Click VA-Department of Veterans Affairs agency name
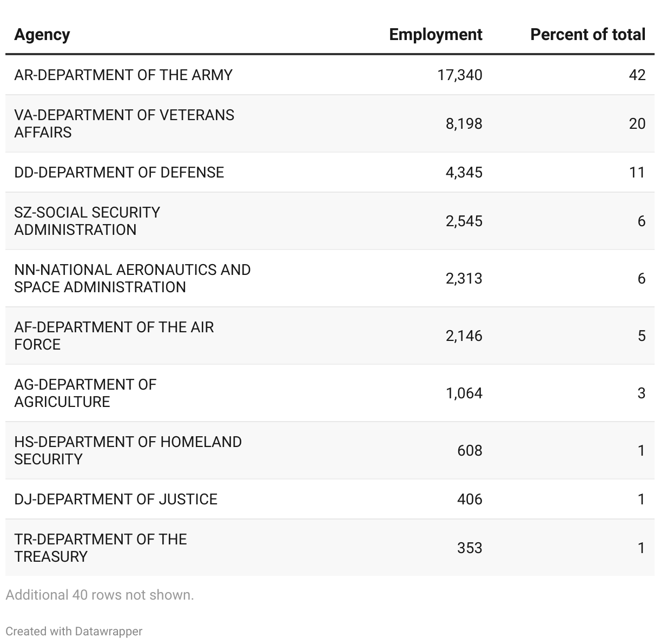The width and height of the screenshot is (660, 644). pos(124,123)
